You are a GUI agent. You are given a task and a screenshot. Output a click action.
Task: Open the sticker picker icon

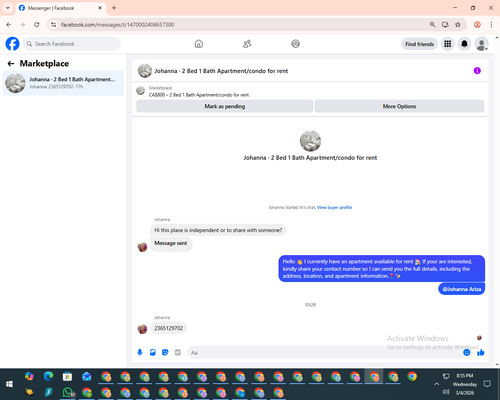coord(165,352)
